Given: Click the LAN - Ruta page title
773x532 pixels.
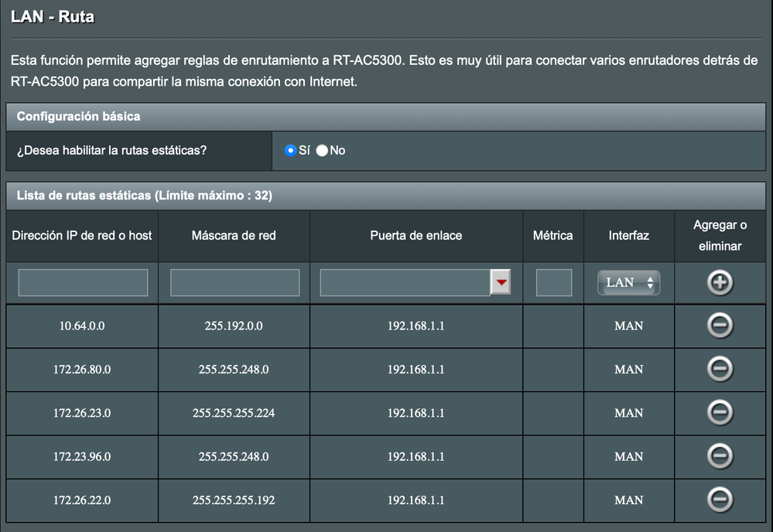Looking at the screenshot, I should (53, 15).
